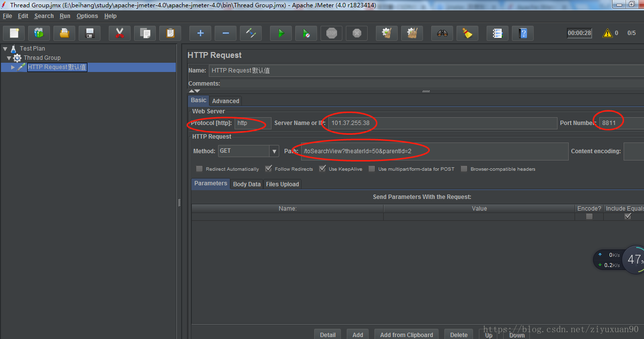Open the File menu
The height and width of the screenshot is (339, 644).
pyautogui.click(x=7, y=16)
